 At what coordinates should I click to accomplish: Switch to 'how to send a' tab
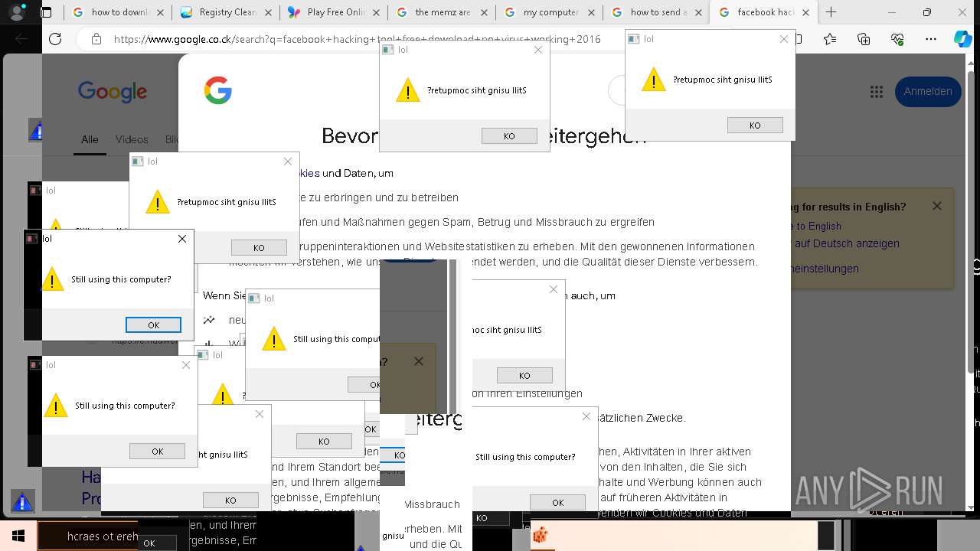(657, 12)
